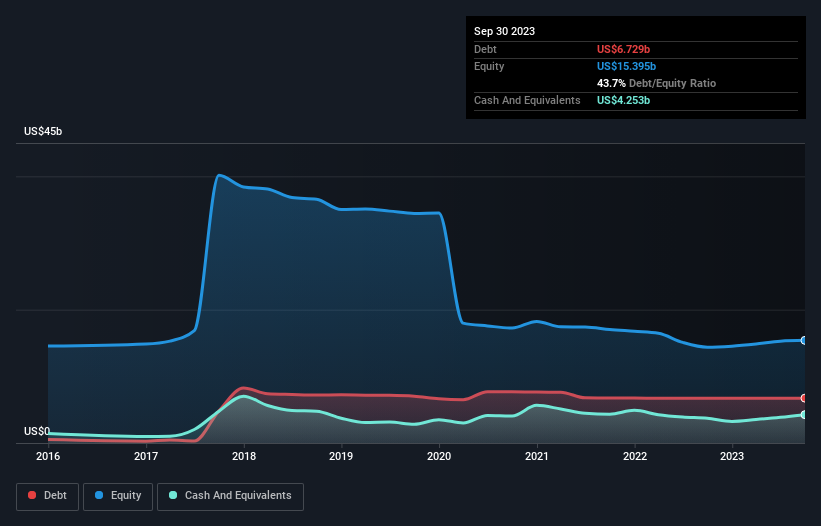Click the Equity label in tooltip
Viewport: 821px width, 526px height.
[x=489, y=66]
